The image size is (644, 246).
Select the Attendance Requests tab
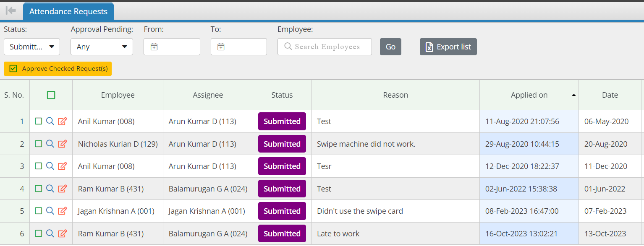point(68,11)
